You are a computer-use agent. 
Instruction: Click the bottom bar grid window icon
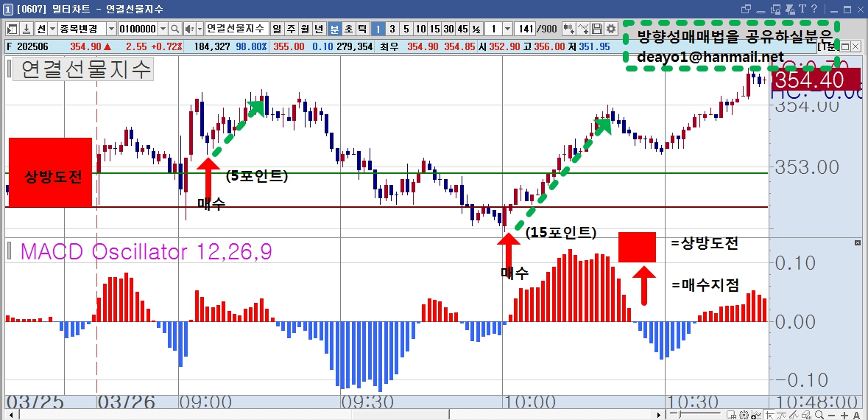click(731, 414)
